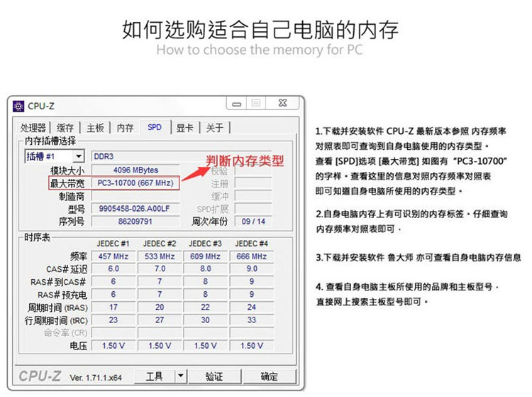Click the CPU-Z app icon in title bar

click(18, 106)
